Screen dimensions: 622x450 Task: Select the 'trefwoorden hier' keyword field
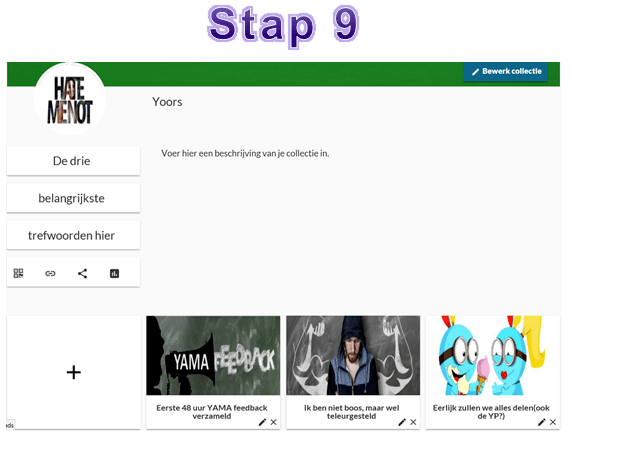[73, 235]
